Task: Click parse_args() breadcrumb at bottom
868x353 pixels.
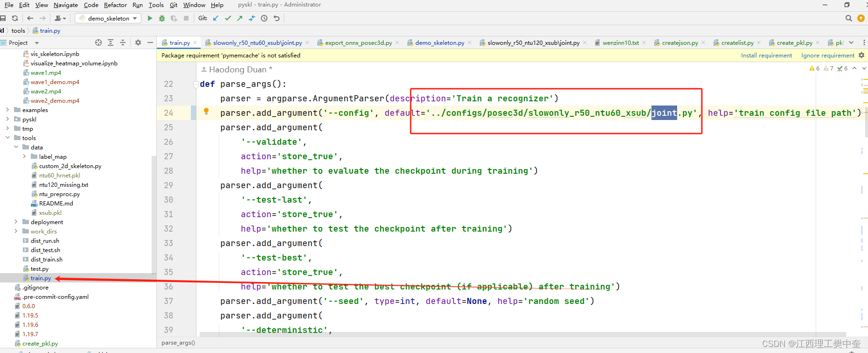Action: [x=178, y=343]
